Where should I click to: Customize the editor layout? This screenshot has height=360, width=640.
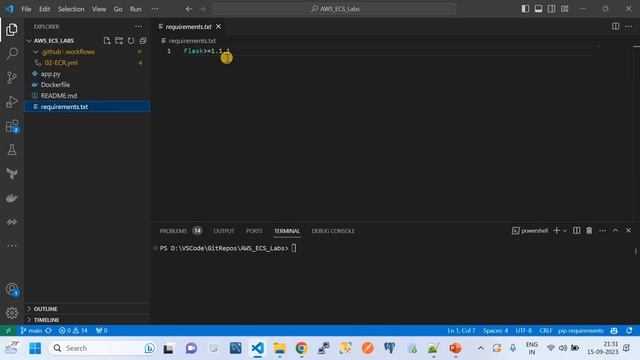(564, 9)
